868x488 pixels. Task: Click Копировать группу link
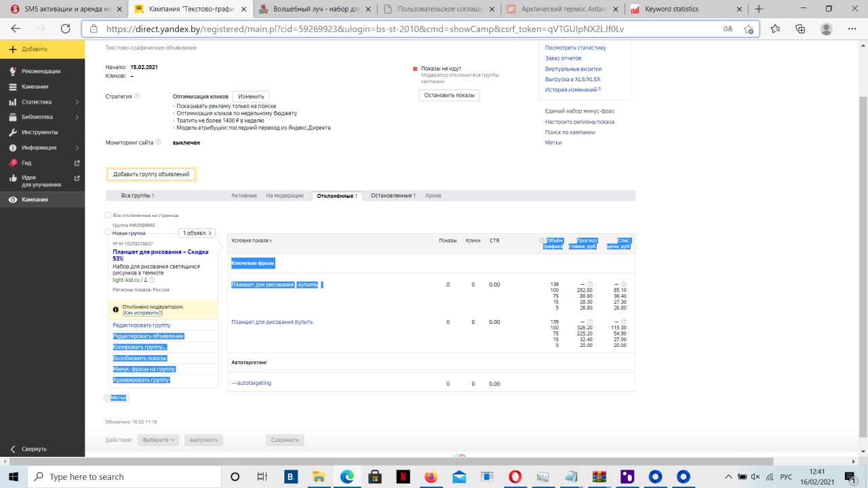(140, 347)
